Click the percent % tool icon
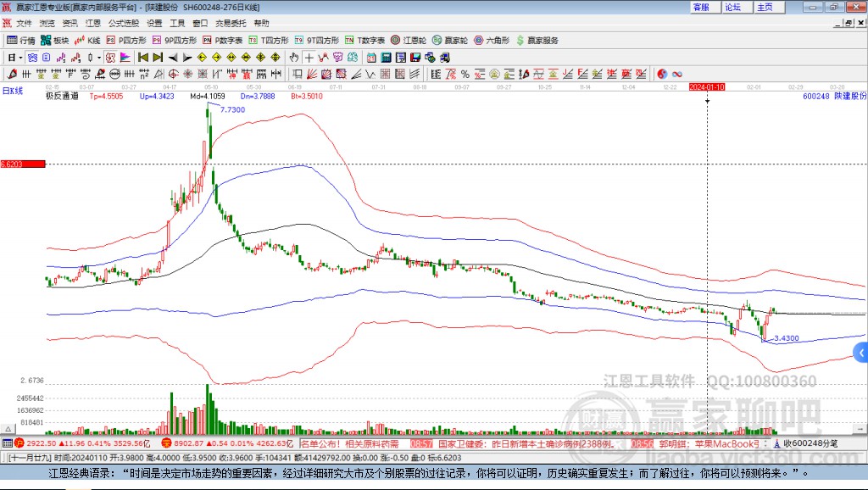 pyautogui.click(x=465, y=75)
